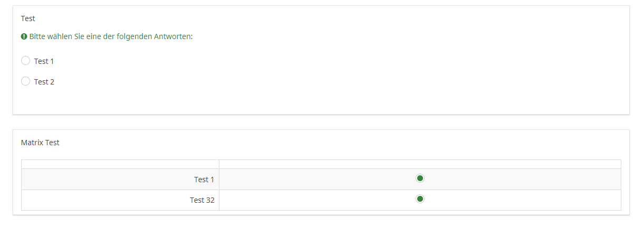This screenshot has width=644, height=226.
Task: Click the word "Antworten:" in the hint
Action: pos(173,37)
